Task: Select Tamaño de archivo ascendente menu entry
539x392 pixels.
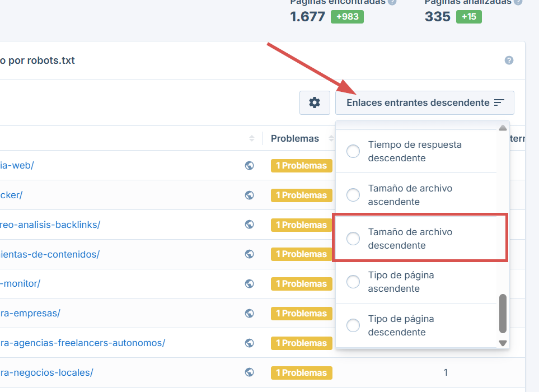Action: [x=353, y=195]
